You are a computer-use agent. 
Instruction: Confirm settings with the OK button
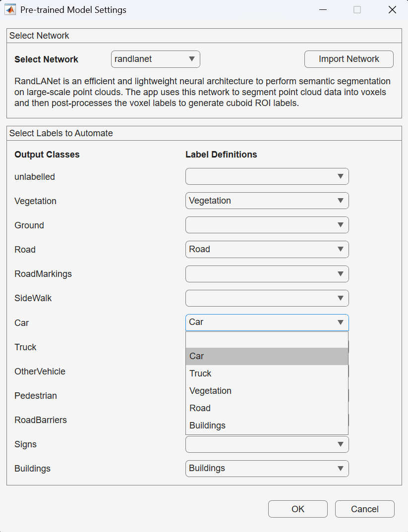[297, 509]
